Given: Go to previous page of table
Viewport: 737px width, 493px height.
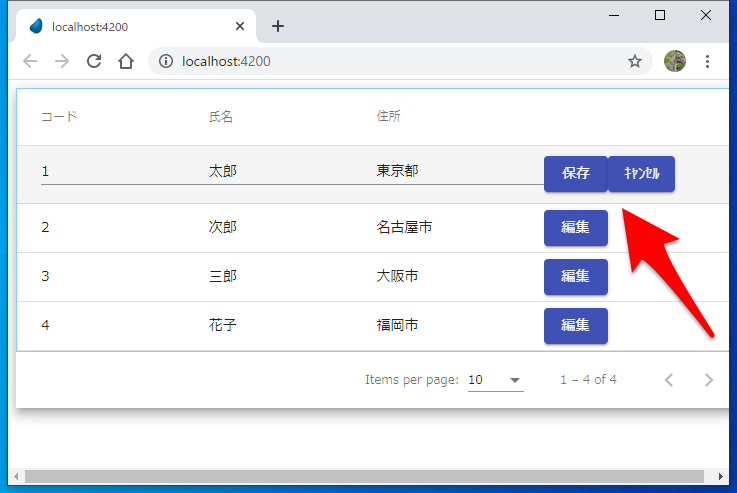Looking at the screenshot, I should click(669, 380).
